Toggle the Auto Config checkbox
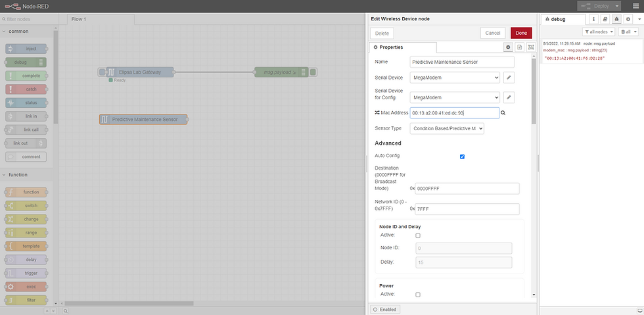 click(462, 157)
